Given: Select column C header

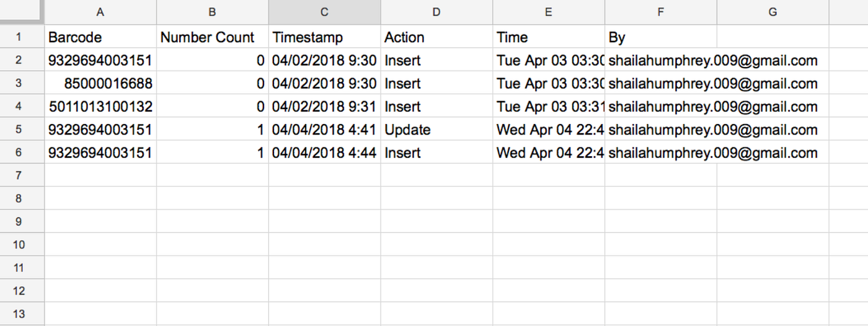Looking at the screenshot, I should click(324, 12).
